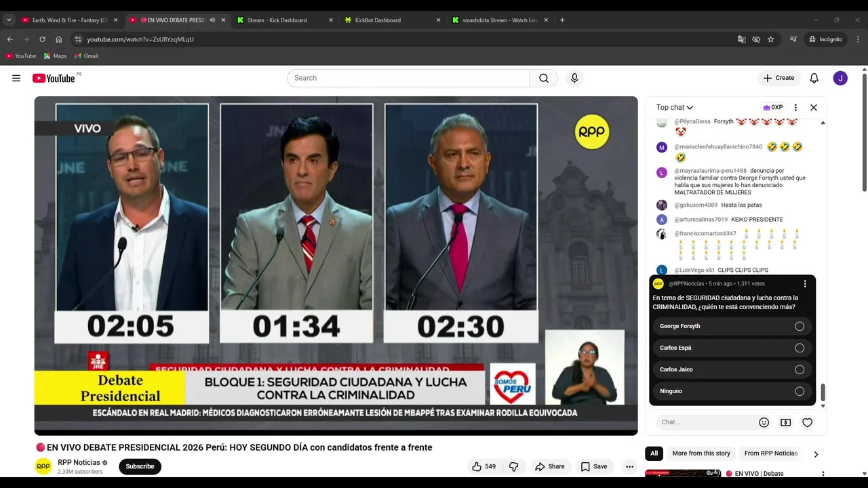868x488 pixels.
Task: Subscribe to RPP Noticias
Action: pyautogui.click(x=140, y=466)
